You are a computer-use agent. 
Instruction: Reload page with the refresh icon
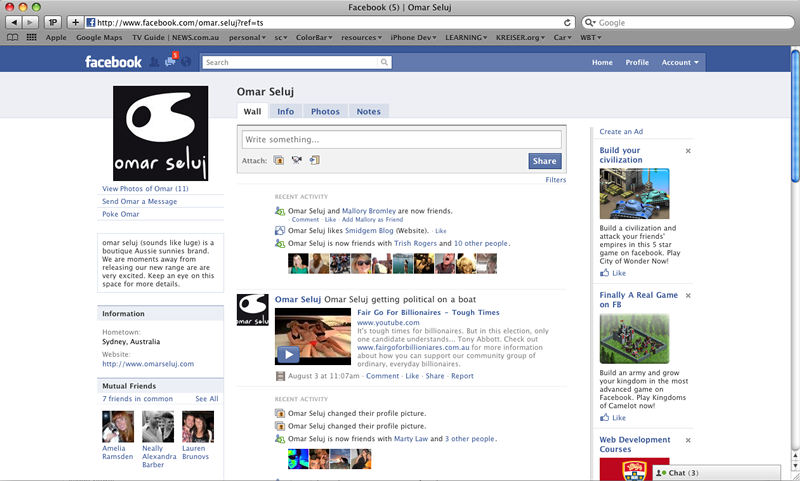(x=567, y=22)
